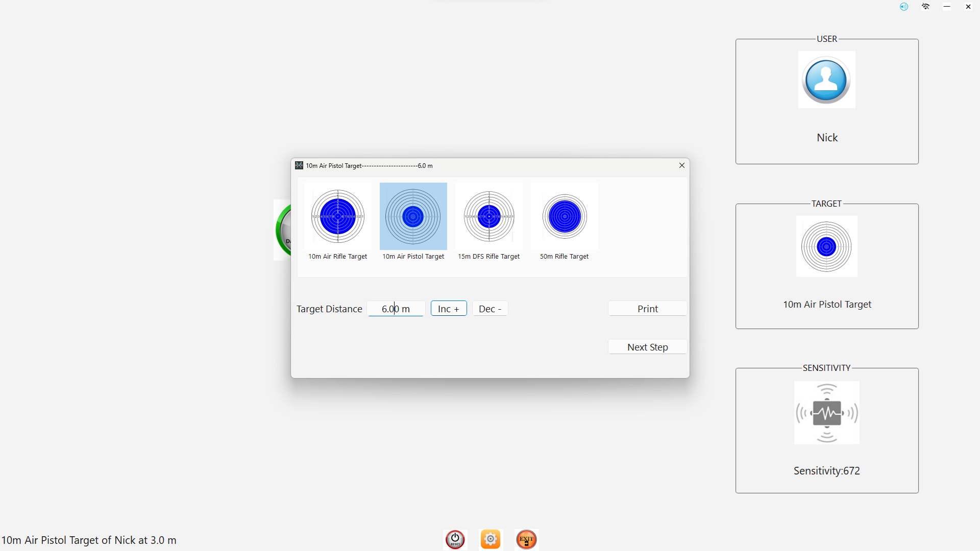
Task: Click the 10m Air Pistol Target panel label
Action: pyautogui.click(x=827, y=305)
